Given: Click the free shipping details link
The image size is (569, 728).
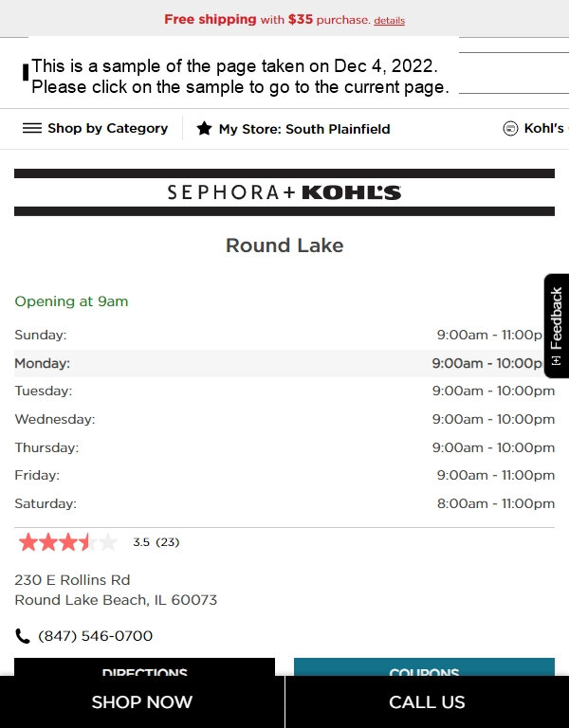Looking at the screenshot, I should 389,21.
